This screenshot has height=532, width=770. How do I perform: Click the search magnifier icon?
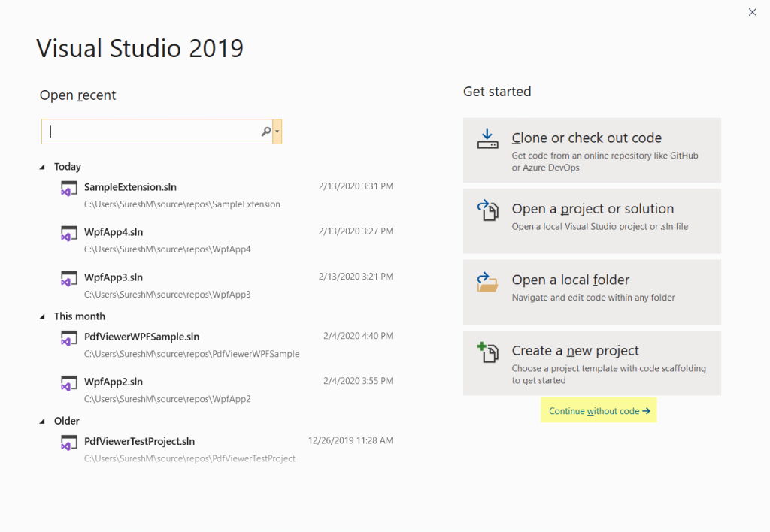265,131
